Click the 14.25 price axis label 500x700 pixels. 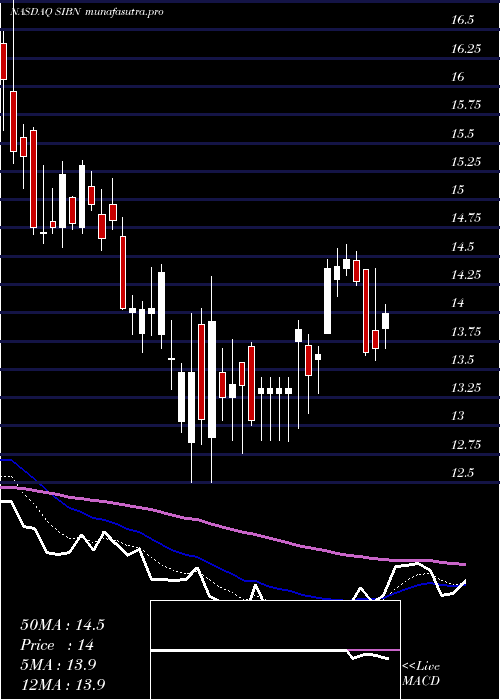[x=466, y=275]
